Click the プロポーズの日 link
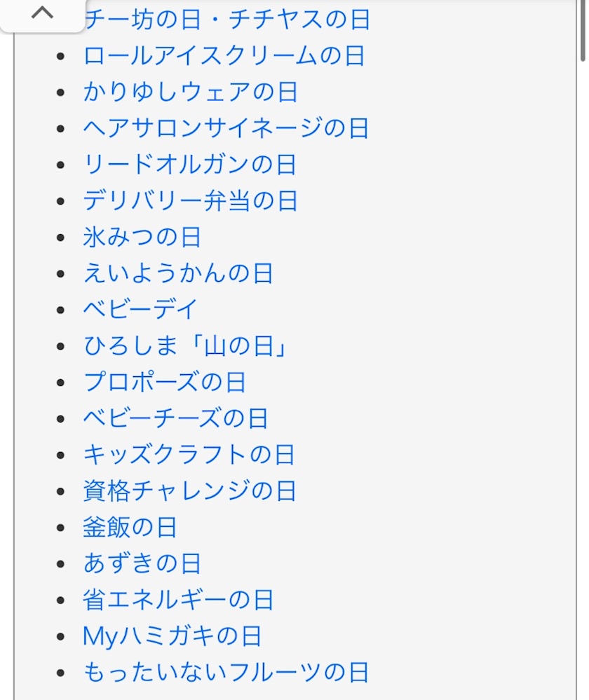Image resolution: width=589 pixels, height=700 pixels. point(165,383)
